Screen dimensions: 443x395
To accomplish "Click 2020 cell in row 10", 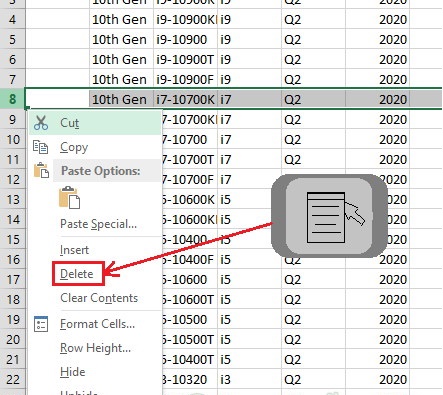I will (x=377, y=139).
